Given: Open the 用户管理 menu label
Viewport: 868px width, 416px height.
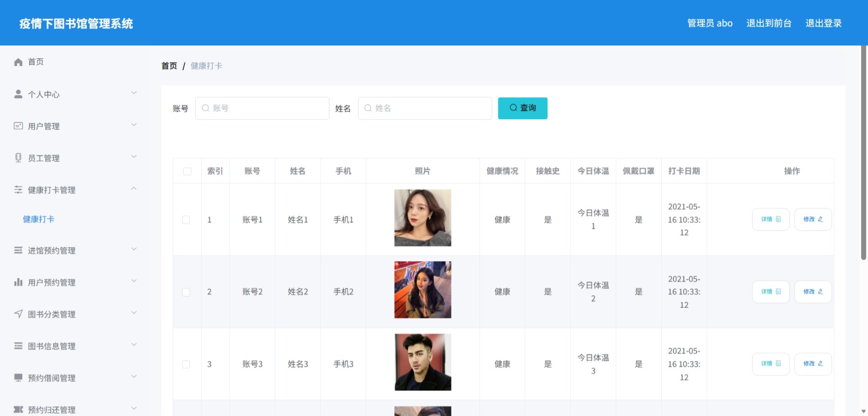Looking at the screenshot, I should coord(44,126).
